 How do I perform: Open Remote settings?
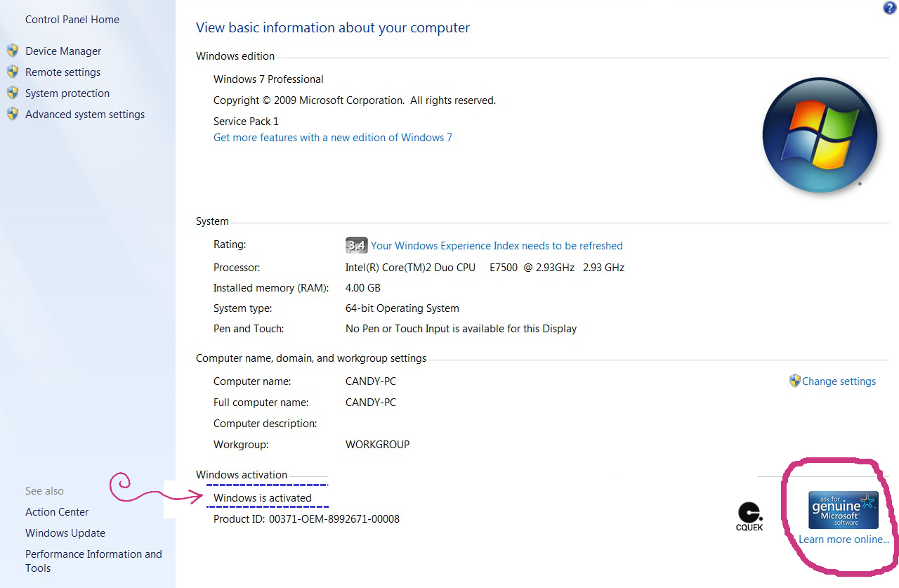click(x=63, y=72)
